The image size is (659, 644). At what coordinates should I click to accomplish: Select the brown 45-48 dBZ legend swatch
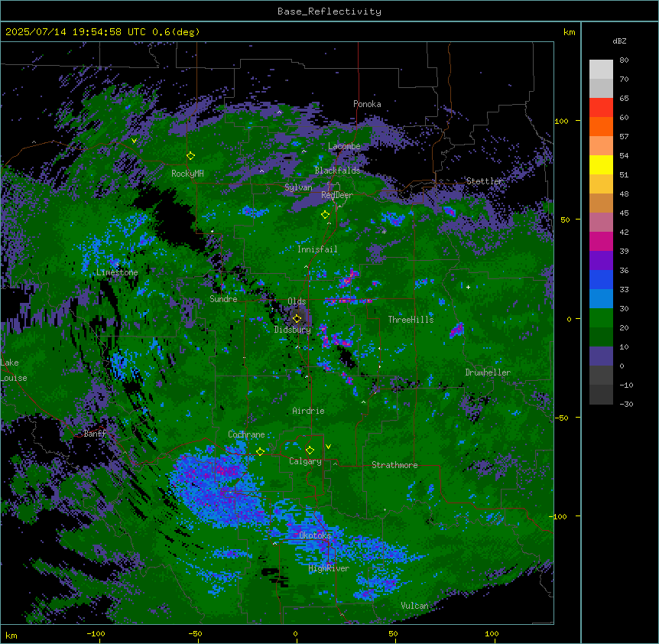(x=601, y=203)
